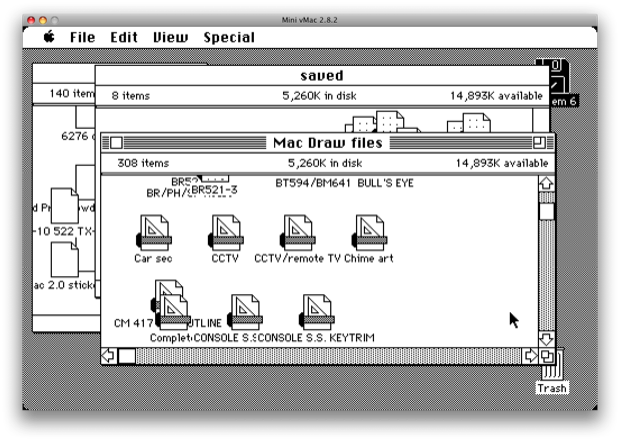The image size is (620, 441).
Task: Click the horizontal scroll right arrow
Action: 530,356
